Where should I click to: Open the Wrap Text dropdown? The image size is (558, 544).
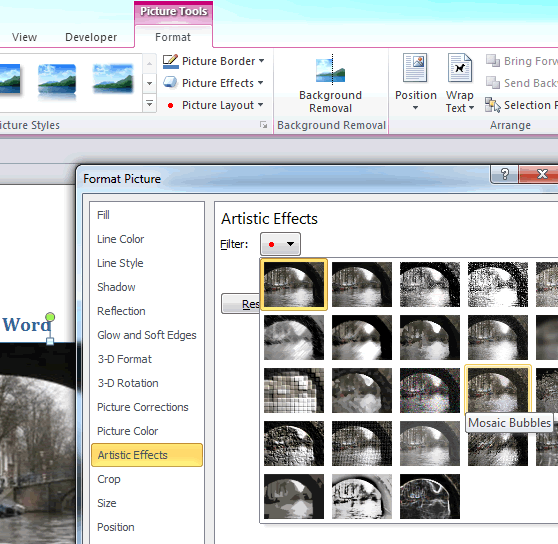click(459, 102)
